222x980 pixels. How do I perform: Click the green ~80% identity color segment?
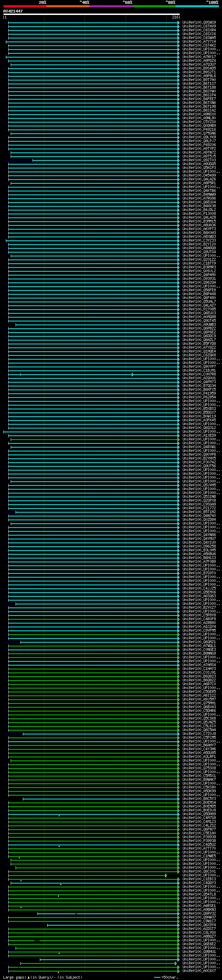tap(154, 6)
